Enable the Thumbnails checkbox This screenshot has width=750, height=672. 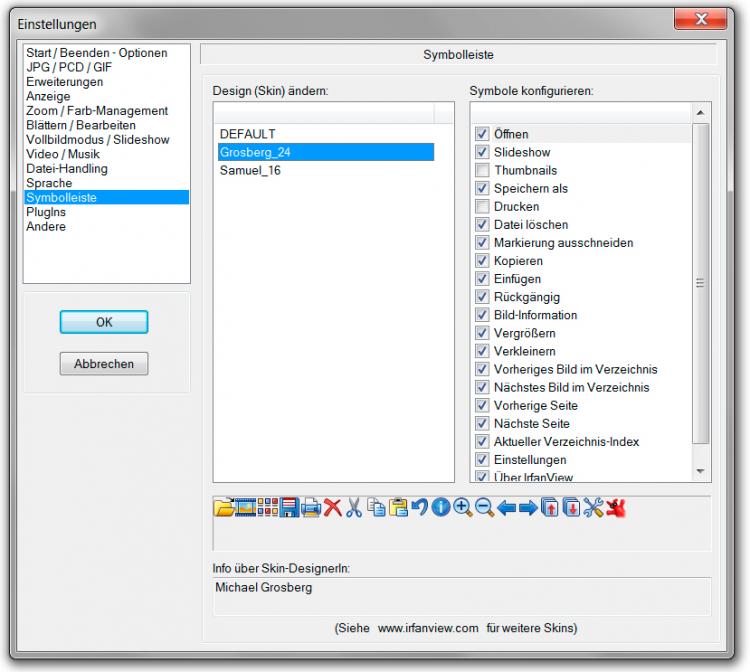[482, 171]
